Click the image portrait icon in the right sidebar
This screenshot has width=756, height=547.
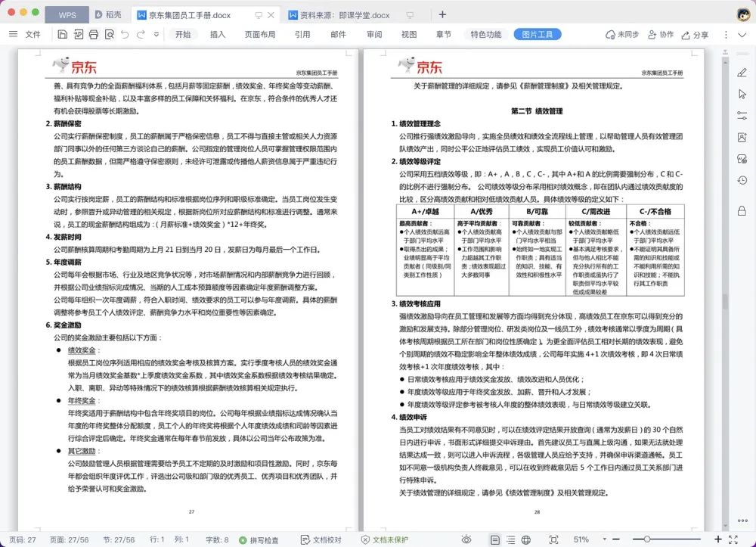(x=742, y=137)
